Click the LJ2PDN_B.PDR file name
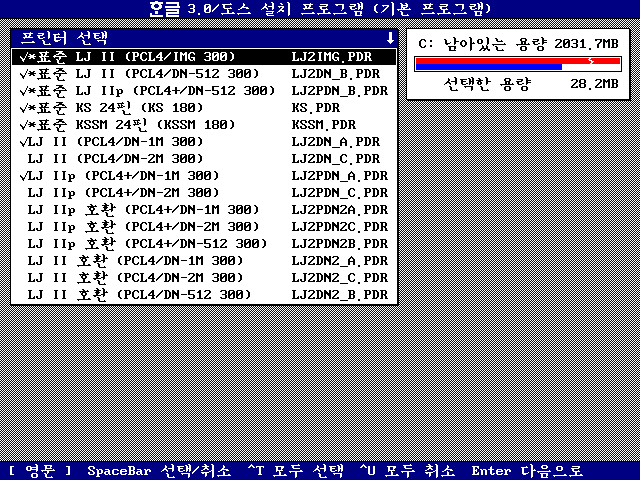 coord(340,91)
